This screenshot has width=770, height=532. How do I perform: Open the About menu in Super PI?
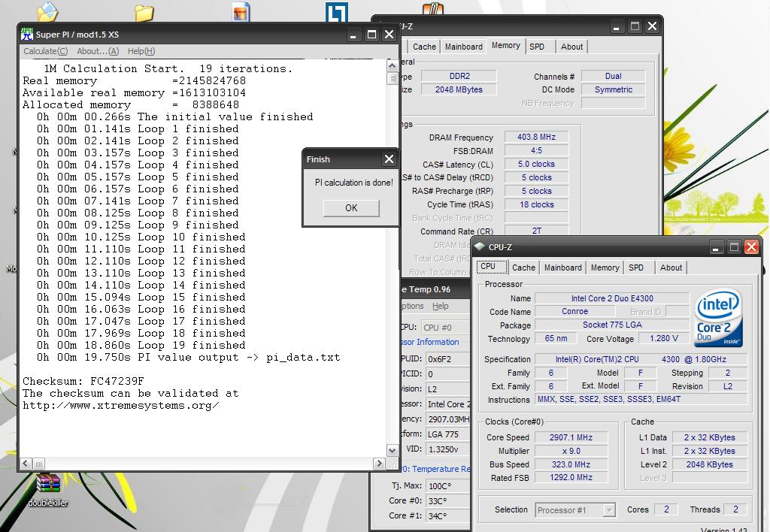tap(98, 51)
